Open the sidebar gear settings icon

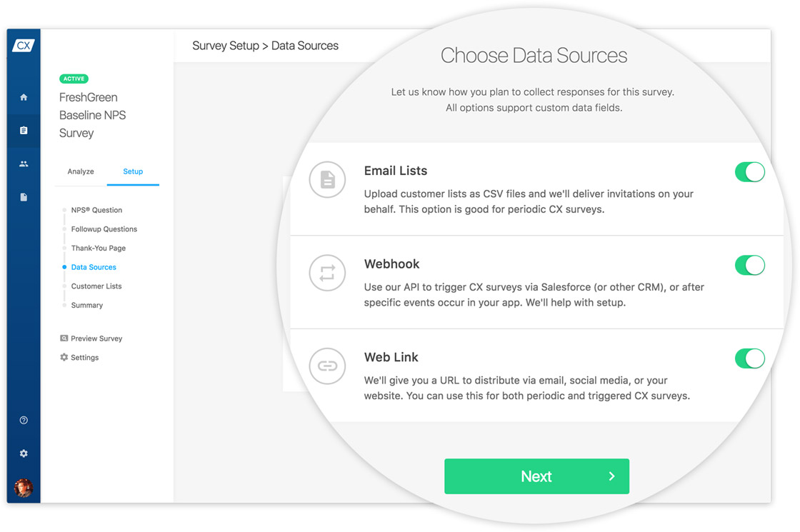click(x=24, y=453)
